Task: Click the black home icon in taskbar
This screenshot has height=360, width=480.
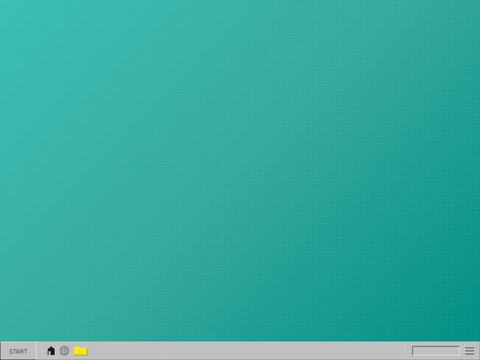Action: tap(51, 351)
